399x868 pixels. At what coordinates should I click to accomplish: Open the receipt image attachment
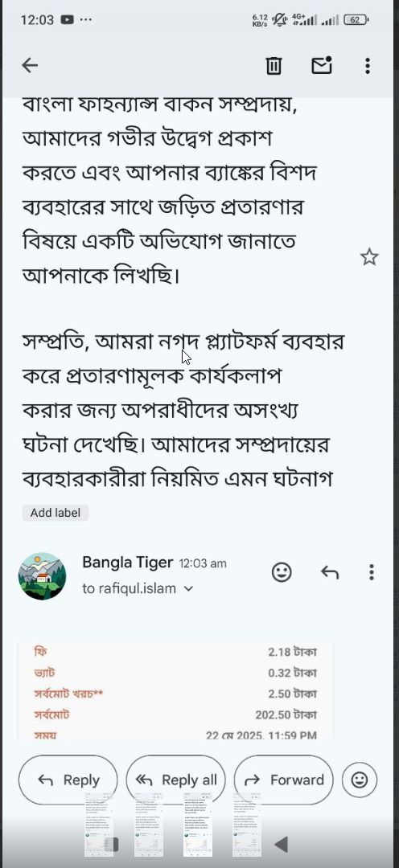(175, 691)
